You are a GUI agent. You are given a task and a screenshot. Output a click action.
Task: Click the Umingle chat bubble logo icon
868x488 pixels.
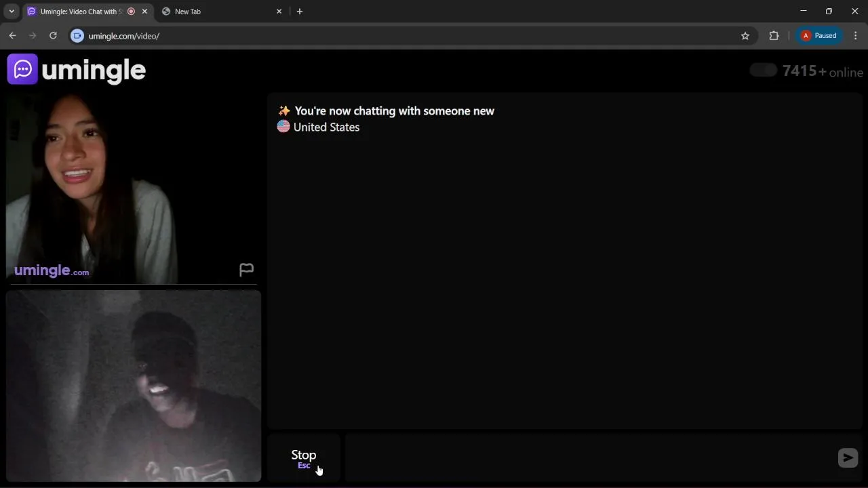tap(22, 69)
